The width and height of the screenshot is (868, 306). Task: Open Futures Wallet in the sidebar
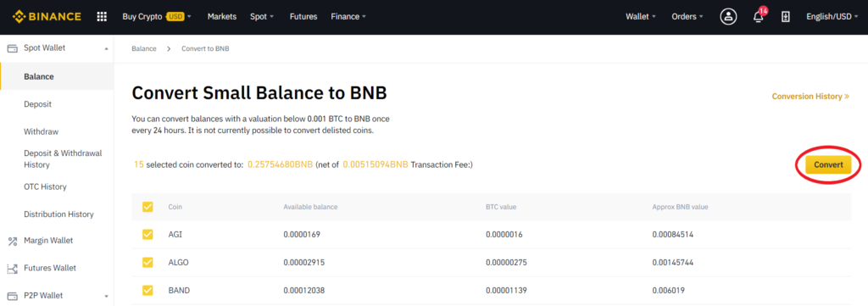(x=50, y=268)
